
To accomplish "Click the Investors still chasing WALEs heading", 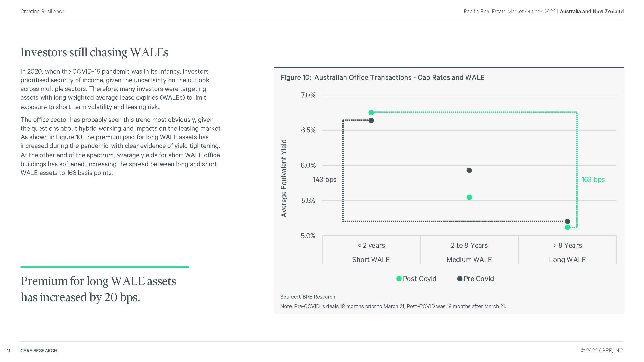I will click(94, 52).
